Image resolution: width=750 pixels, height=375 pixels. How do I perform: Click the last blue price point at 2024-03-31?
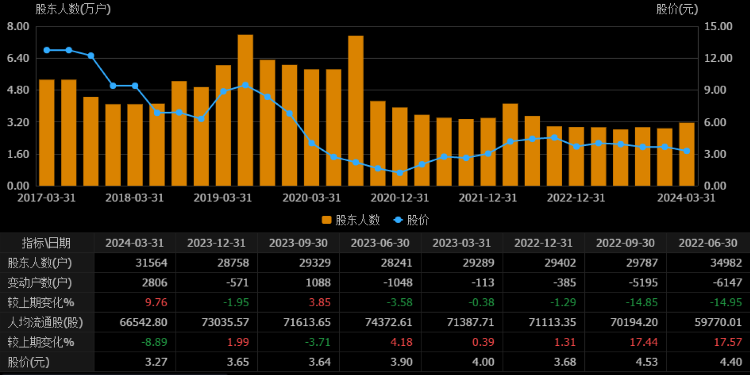[687, 151]
